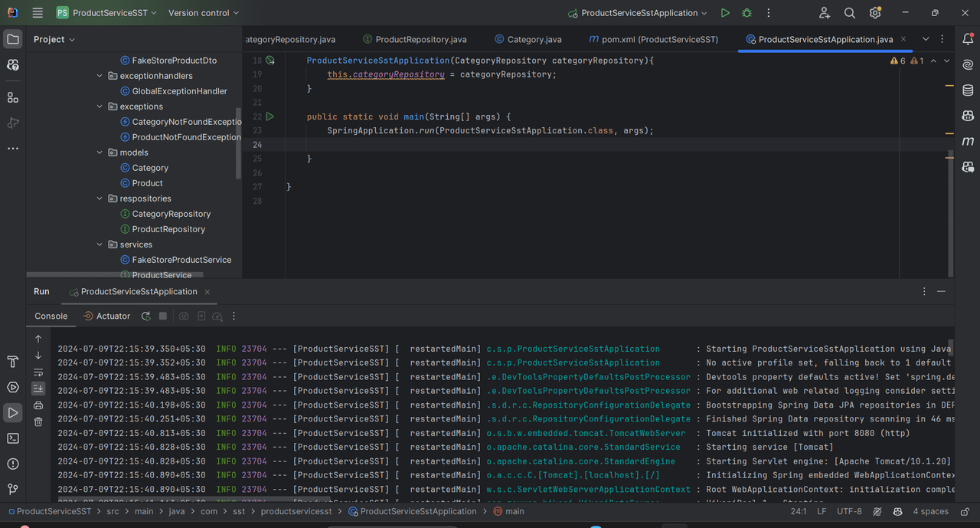The height and width of the screenshot is (528, 980).
Task: Open the Git version control tool window
Action: [x=13, y=489]
